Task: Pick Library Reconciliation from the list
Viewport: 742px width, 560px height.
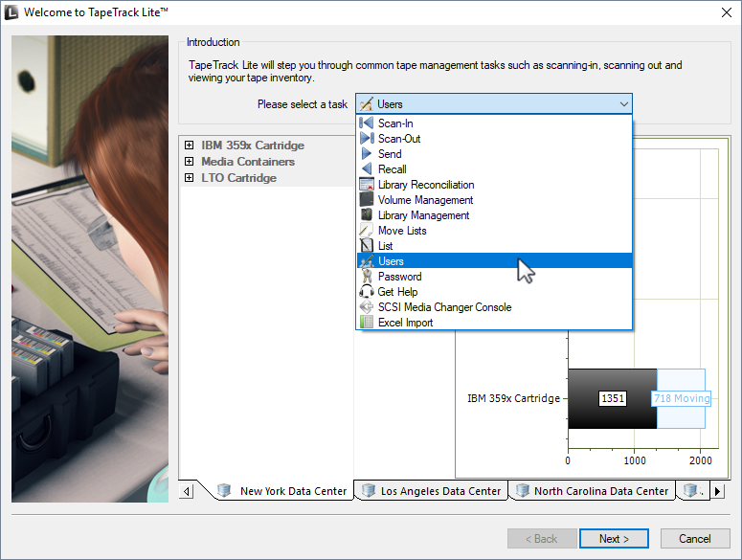Action: pos(494,184)
